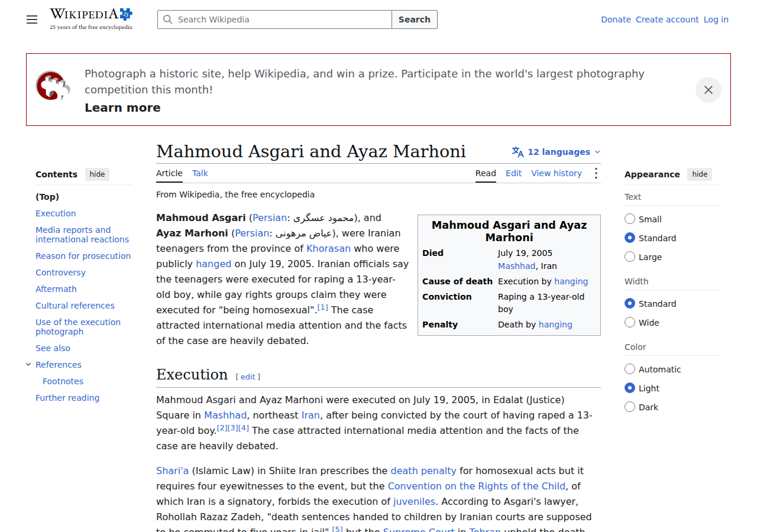Expand the 12 languages dropdown
The height and width of the screenshot is (532, 757).
(x=557, y=152)
